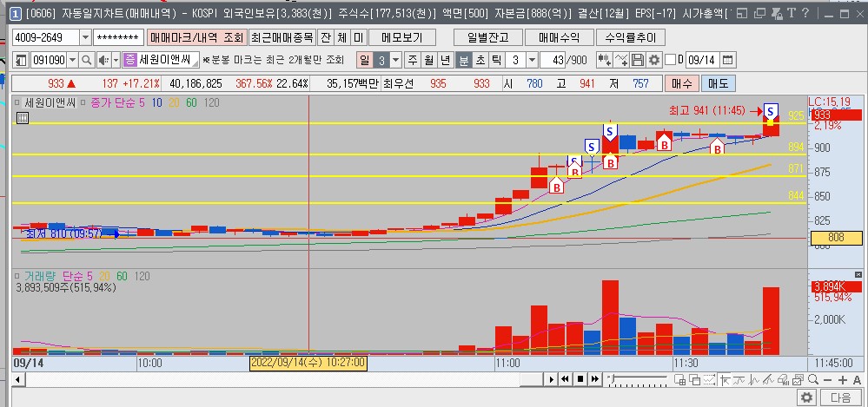Click the stop playback button
This screenshot has height=407, width=868.
point(580,379)
